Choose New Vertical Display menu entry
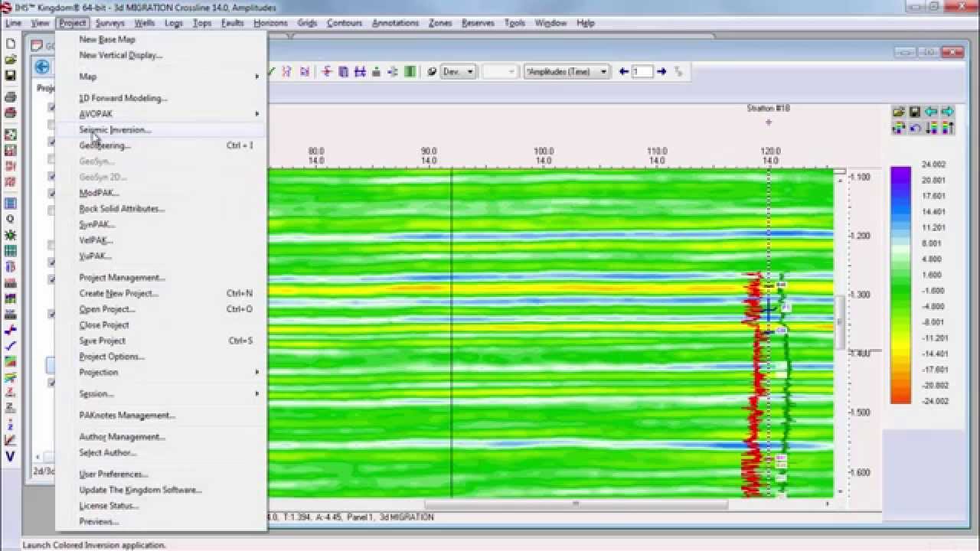The image size is (980, 551). click(120, 55)
